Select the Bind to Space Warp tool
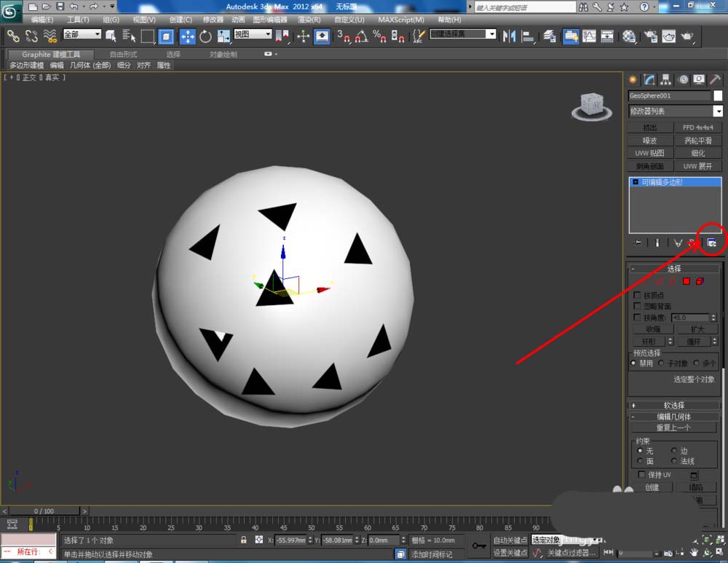 point(50,36)
